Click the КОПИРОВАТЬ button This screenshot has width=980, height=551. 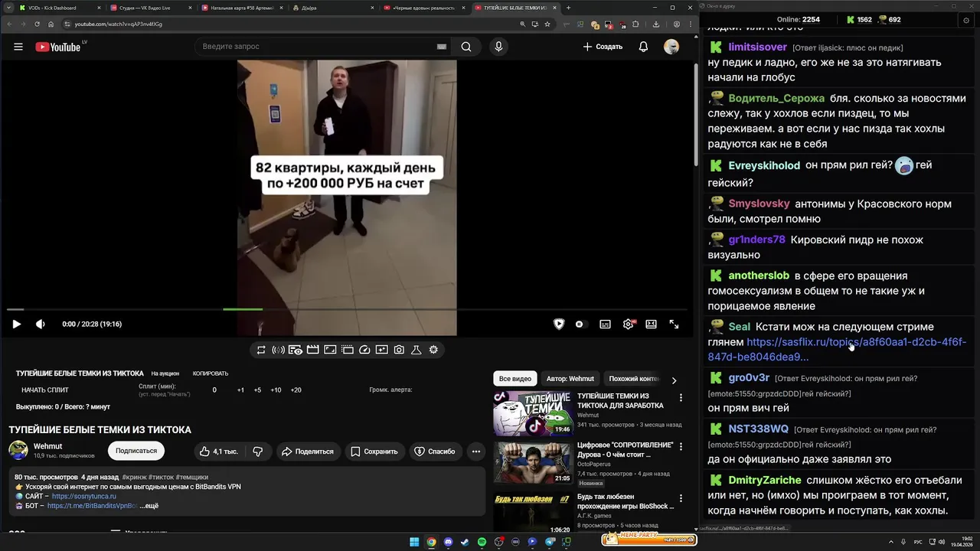211,373
